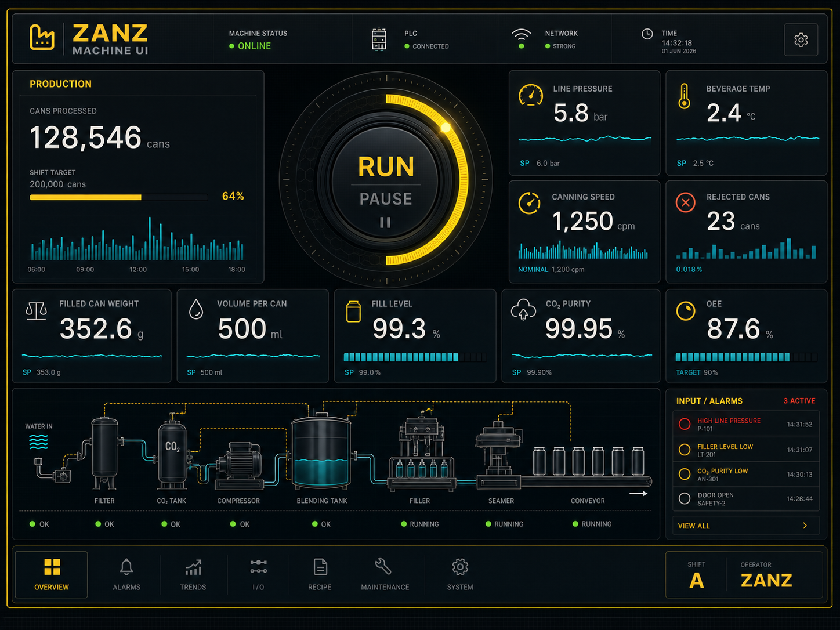Click the Fill Level segmented bar
This screenshot has height=630, width=840.
click(x=415, y=357)
